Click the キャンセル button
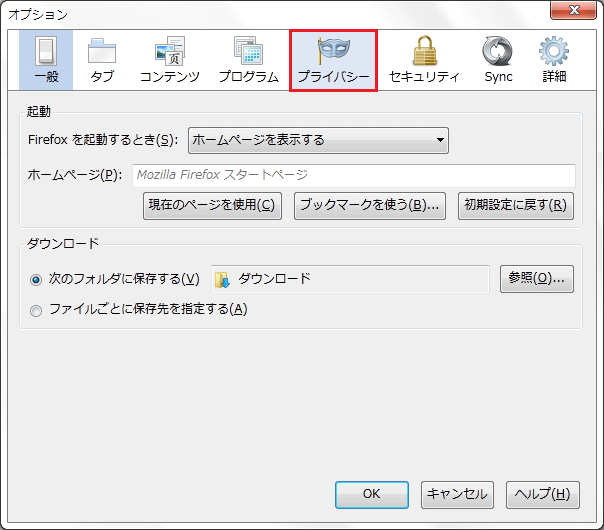The image size is (604, 530). (457, 495)
